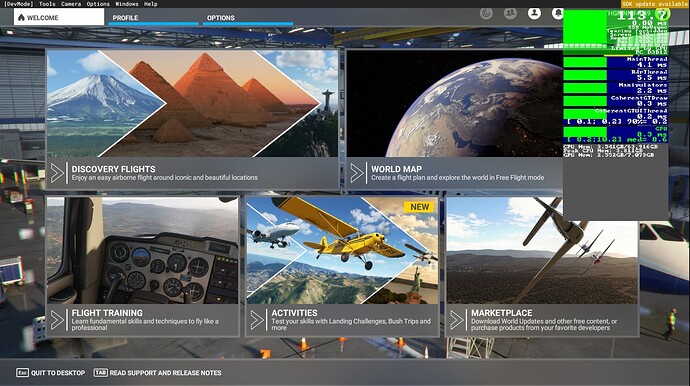The image size is (690, 386).
Task: Open the Camera menu
Action: (x=71, y=4)
